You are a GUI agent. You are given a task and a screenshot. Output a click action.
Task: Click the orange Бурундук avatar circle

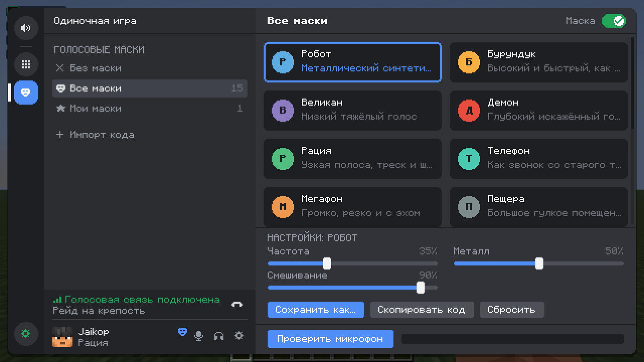click(469, 62)
